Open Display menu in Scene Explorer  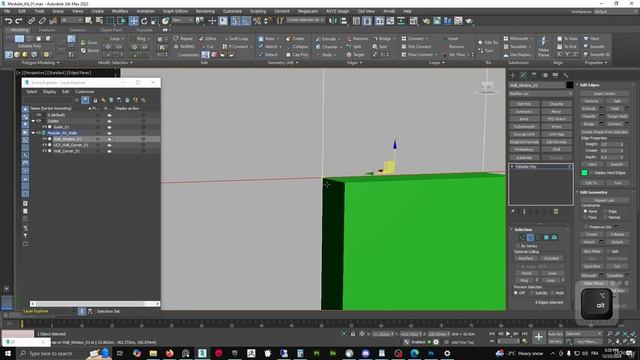click(49, 91)
